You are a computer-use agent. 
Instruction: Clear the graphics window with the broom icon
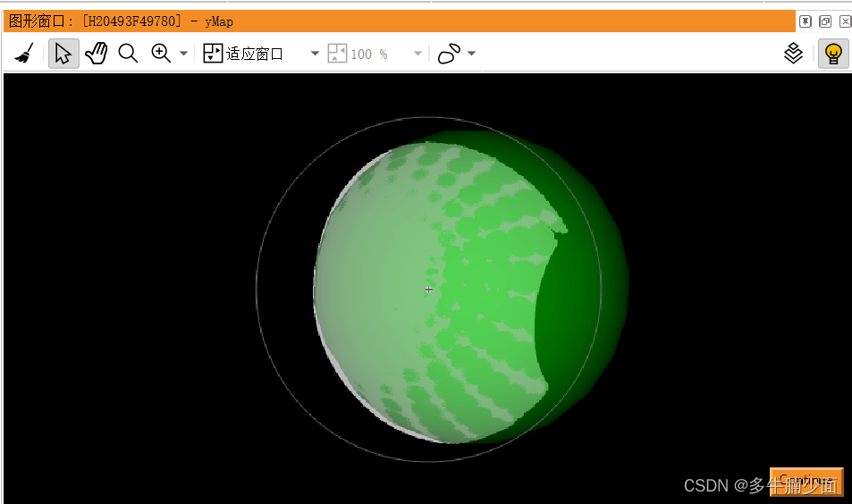[x=24, y=54]
